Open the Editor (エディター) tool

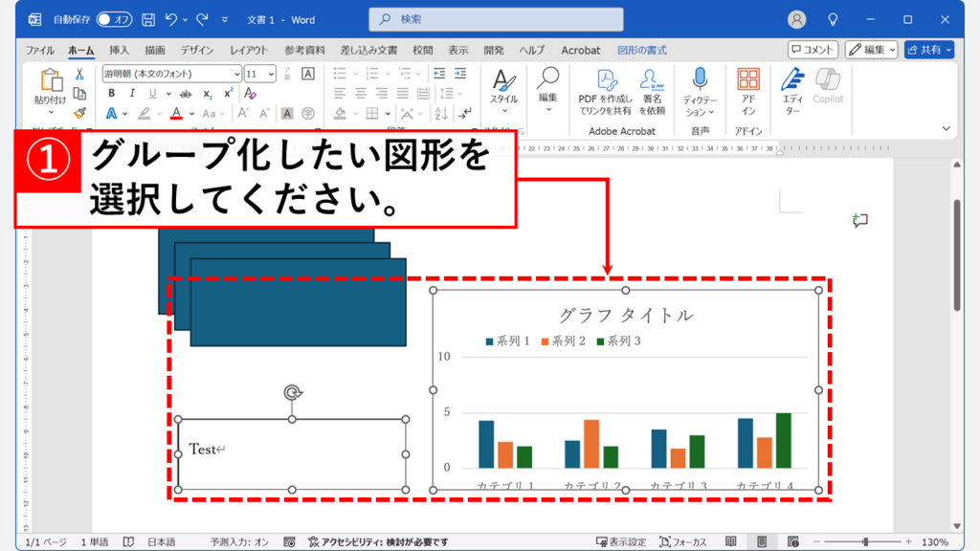click(x=792, y=91)
